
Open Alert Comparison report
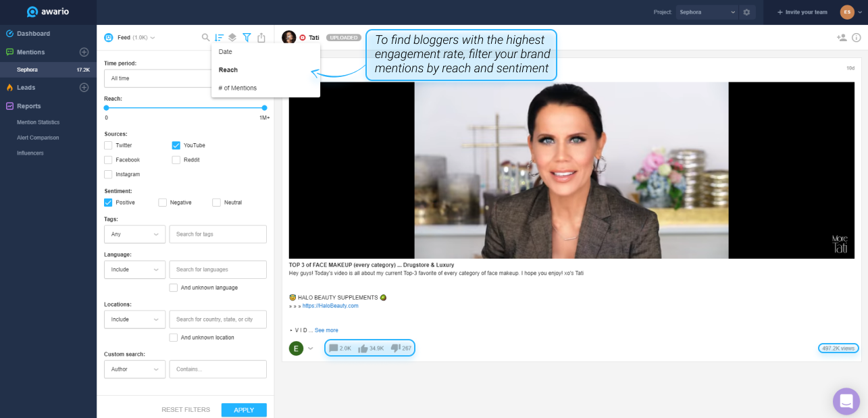pos(38,138)
